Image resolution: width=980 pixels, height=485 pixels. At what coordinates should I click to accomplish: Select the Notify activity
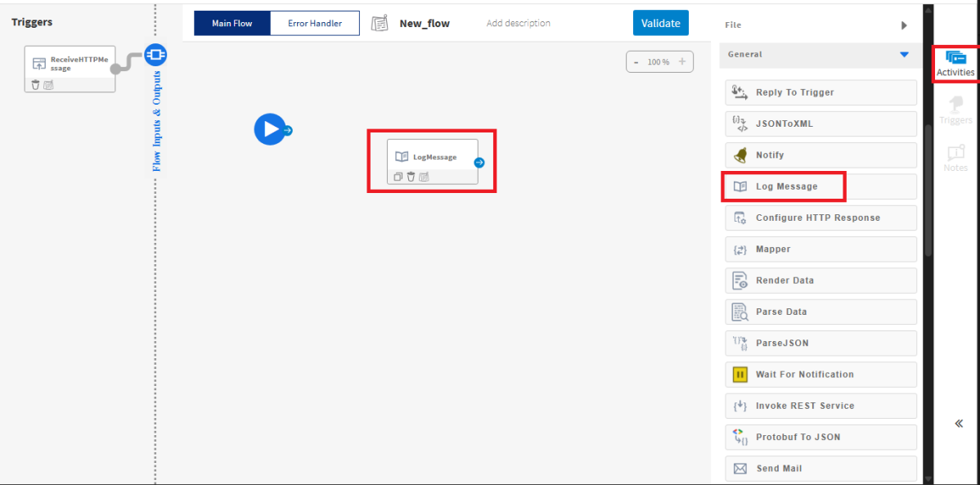click(821, 155)
